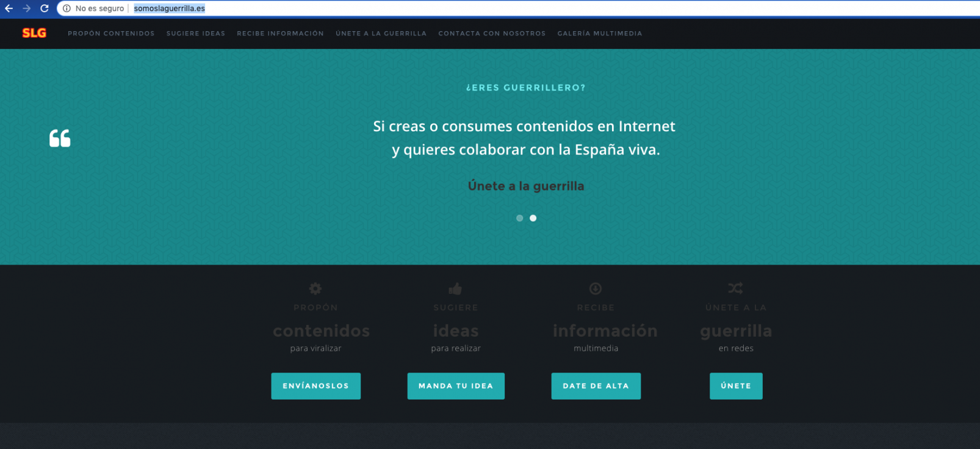Select the second carousel slide dot
Screen dimensions: 980x449
(533, 218)
